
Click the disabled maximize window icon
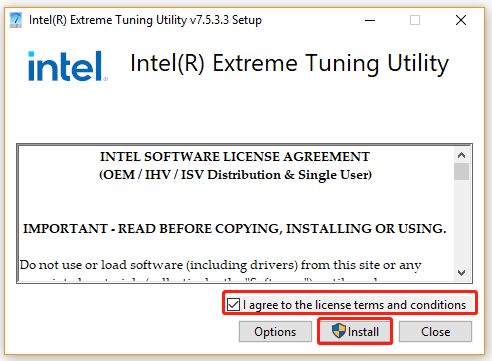pos(415,20)
